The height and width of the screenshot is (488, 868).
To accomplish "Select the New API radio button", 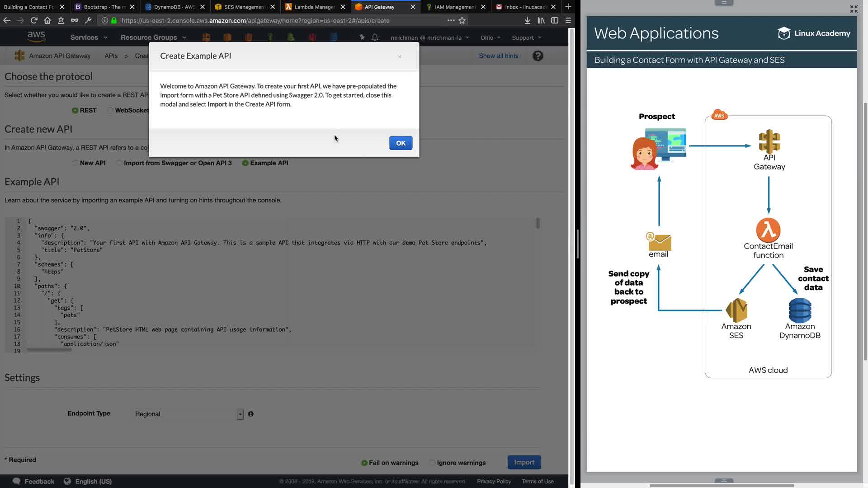I will (x=75, y=163).
